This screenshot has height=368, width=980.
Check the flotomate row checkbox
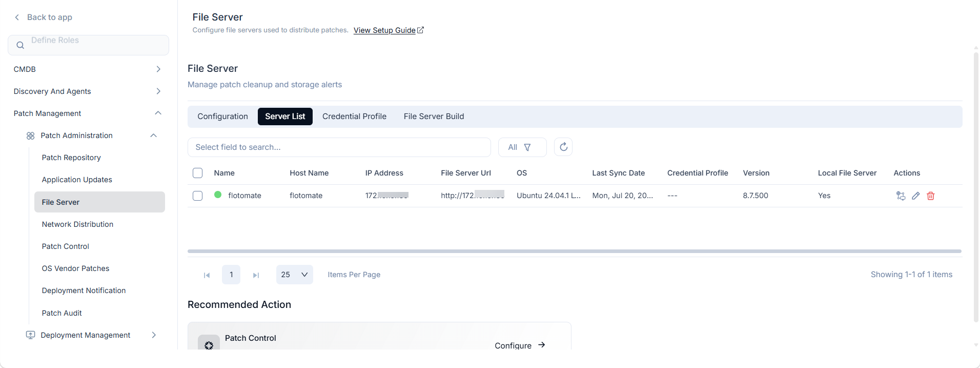tap(197, 196)
